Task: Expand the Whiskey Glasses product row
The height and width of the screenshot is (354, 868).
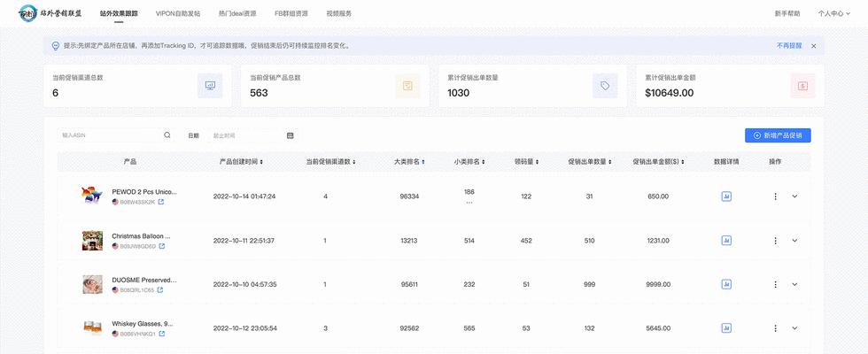Action: pos(795,328)
